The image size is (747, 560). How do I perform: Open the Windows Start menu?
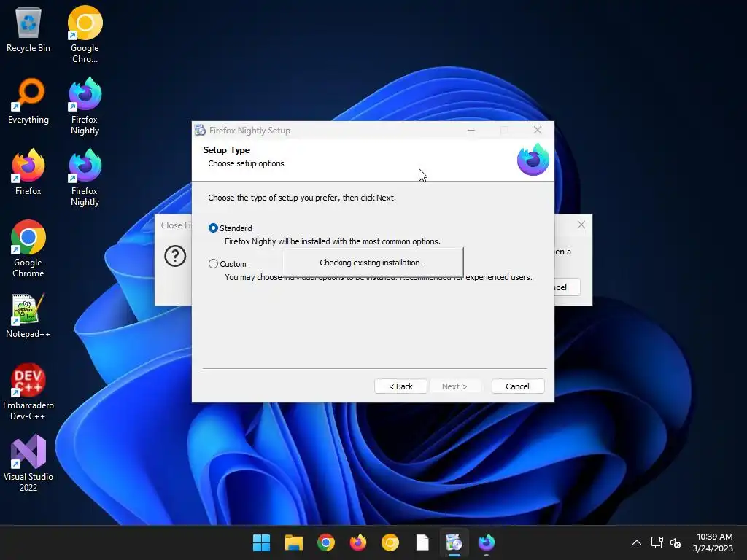(x=262, y=542)
